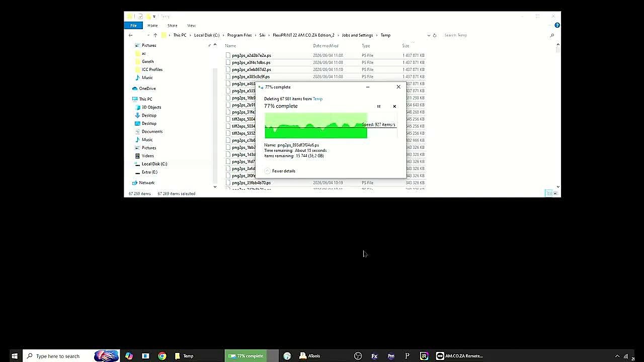Sort files by the Name column
The image size is (644, 362).
pyautogui.click(x=230, y=46)
